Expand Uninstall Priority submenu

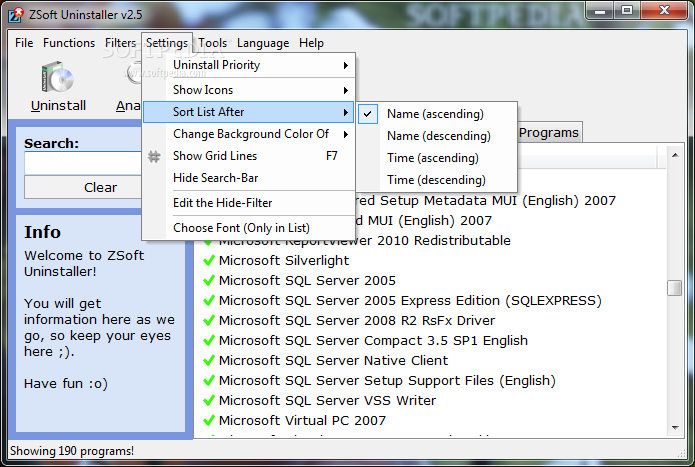point(248,65)
